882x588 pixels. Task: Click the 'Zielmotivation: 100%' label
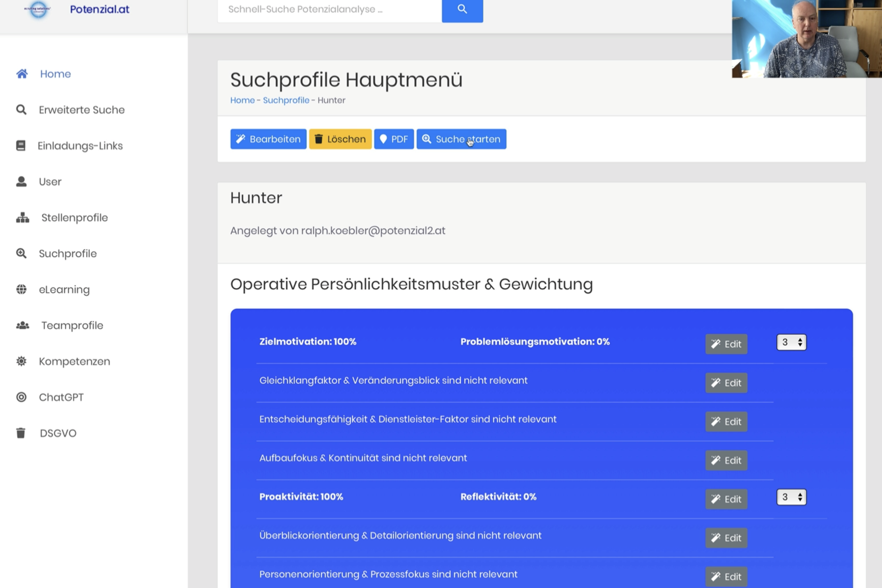[x=308, y=342]
